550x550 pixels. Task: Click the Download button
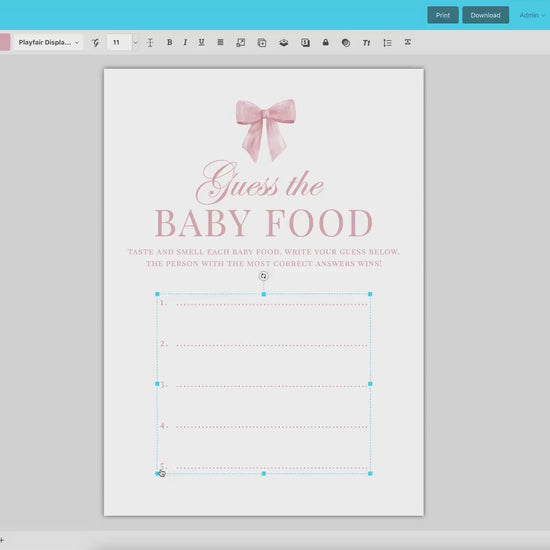pyautogui.click(x=485, y=15)
